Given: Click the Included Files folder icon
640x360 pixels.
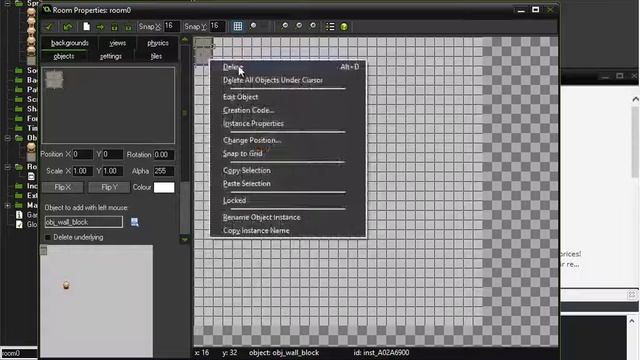Looking at the screenshot, I should [x=18, y=186].
